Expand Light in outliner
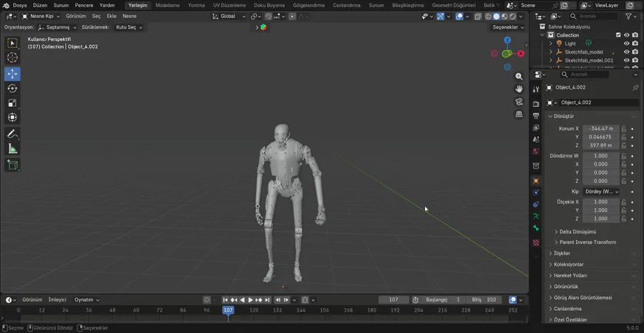Viewport: 644px width, 333px height. click(551, 44)
